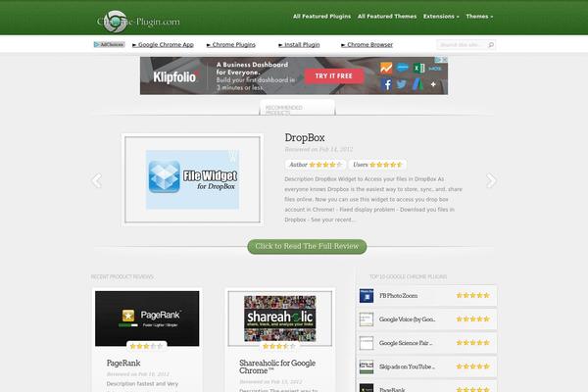The height and width of the screenshot is (392, 588).
Task: Follow the Chrome Browser link
Action: point(367,45)
